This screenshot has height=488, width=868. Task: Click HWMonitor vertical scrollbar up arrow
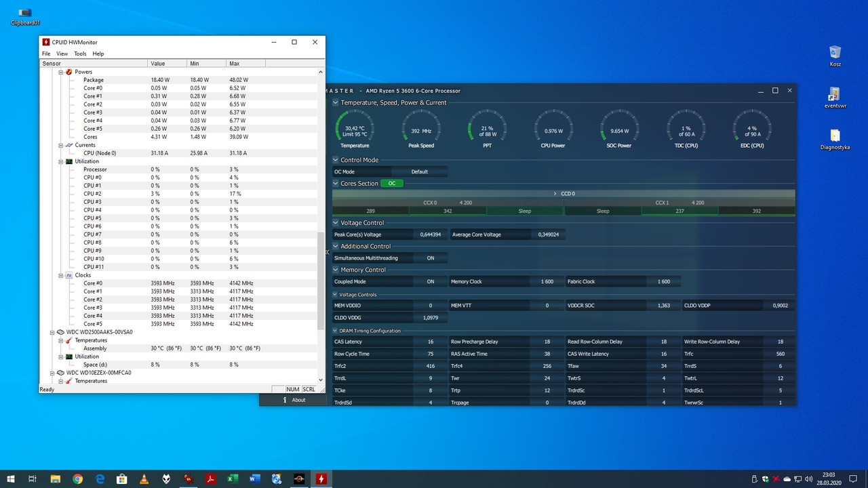321,71
